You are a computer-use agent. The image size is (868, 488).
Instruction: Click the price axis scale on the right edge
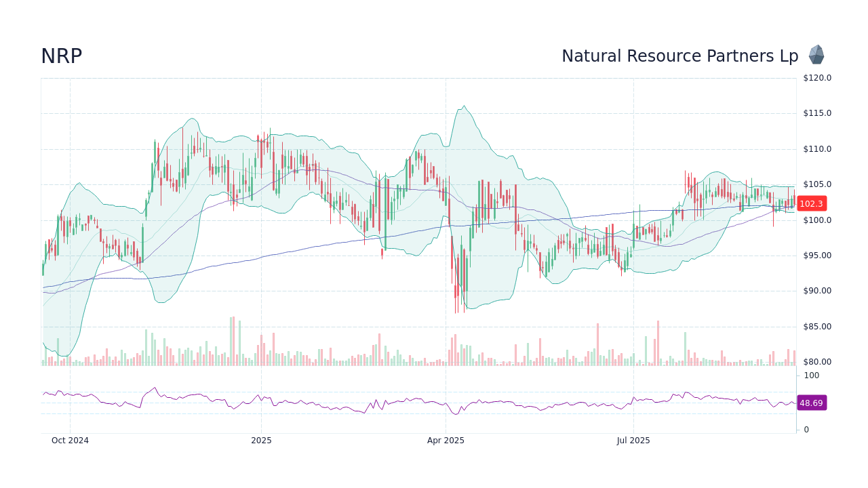click(x=816, y=220)
